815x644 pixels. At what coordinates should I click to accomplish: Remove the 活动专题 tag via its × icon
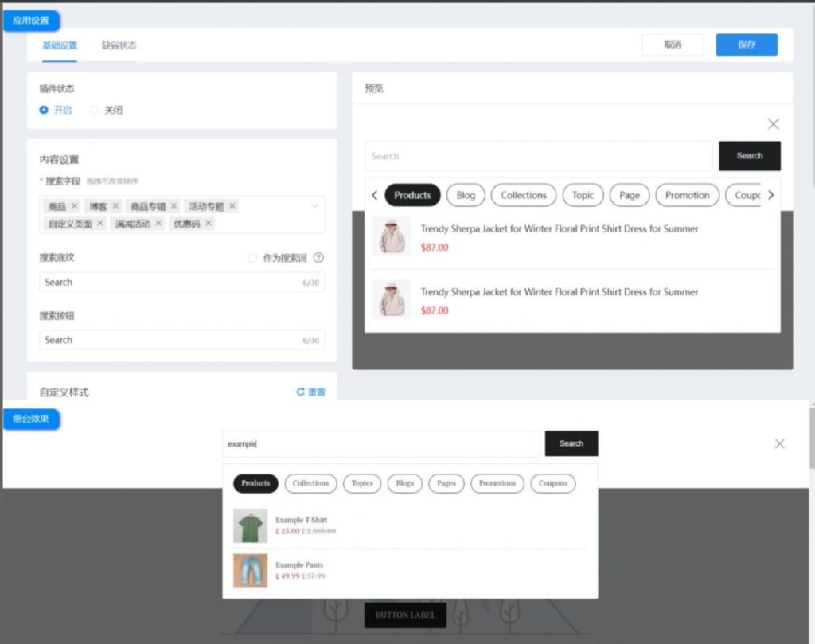pyautogui.click(x=231, y=205)
